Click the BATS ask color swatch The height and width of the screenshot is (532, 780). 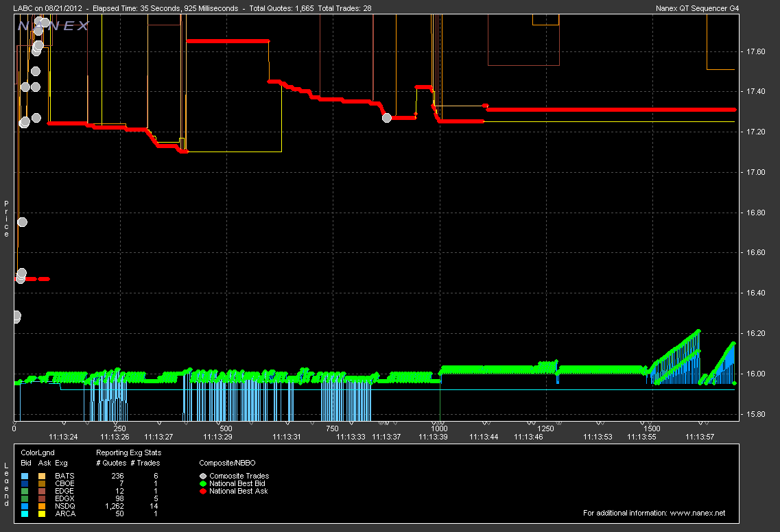point(42,476)
